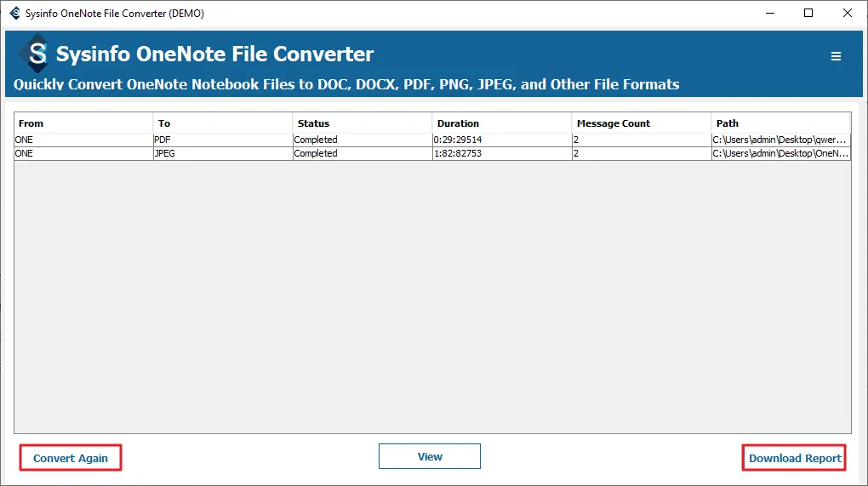
Task: Sort by the From column header
Action: [x=83, y=123]
